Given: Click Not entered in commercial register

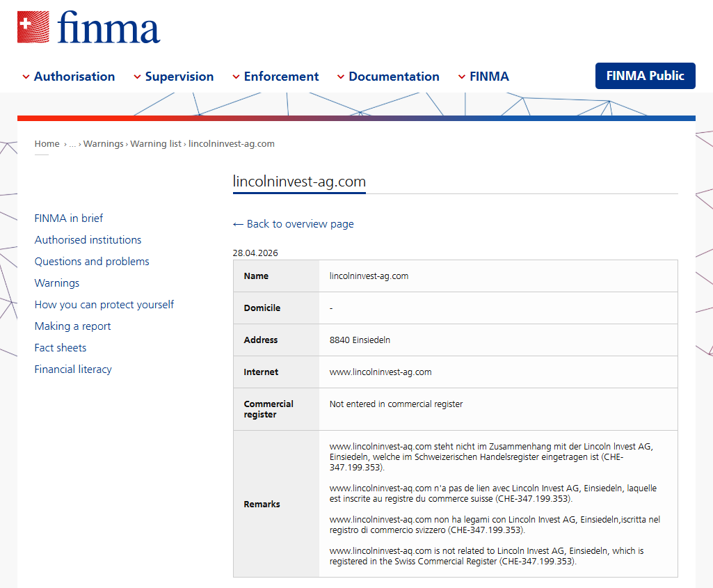Looking at the screenshot, I should point(396,404).
